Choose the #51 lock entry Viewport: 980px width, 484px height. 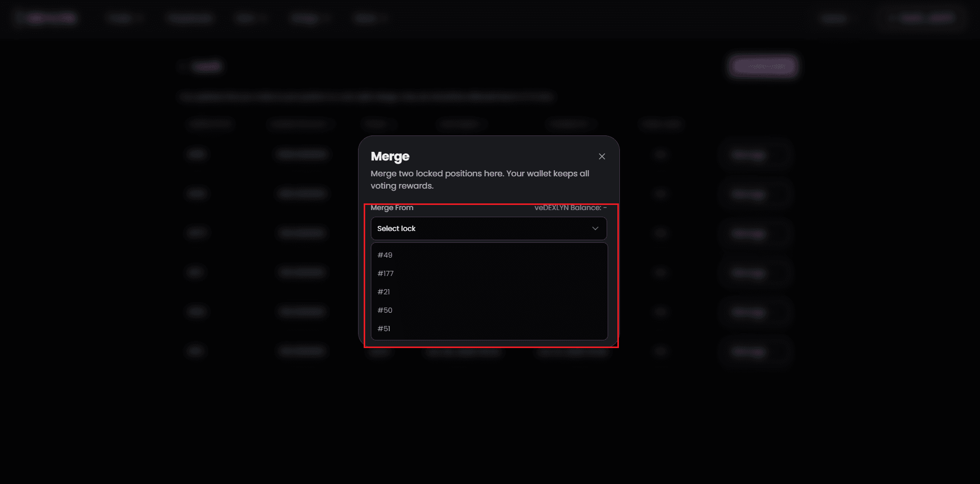pos(384,329)
